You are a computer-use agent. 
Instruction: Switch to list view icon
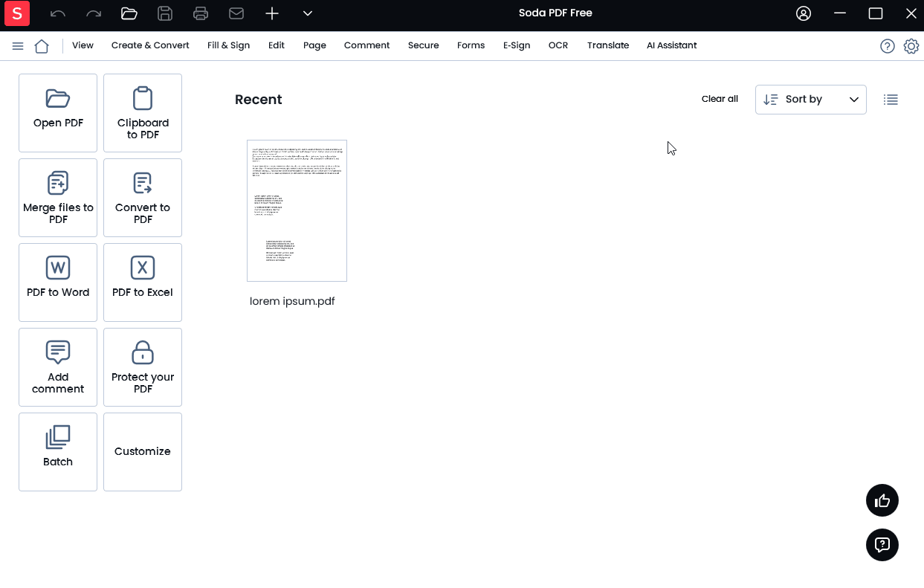point(891,100)
